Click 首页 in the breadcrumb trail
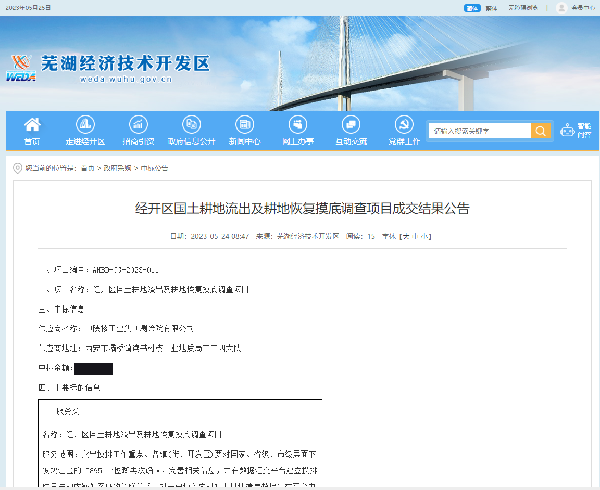Viewport: 600px width, 490px height. [88, 168]
